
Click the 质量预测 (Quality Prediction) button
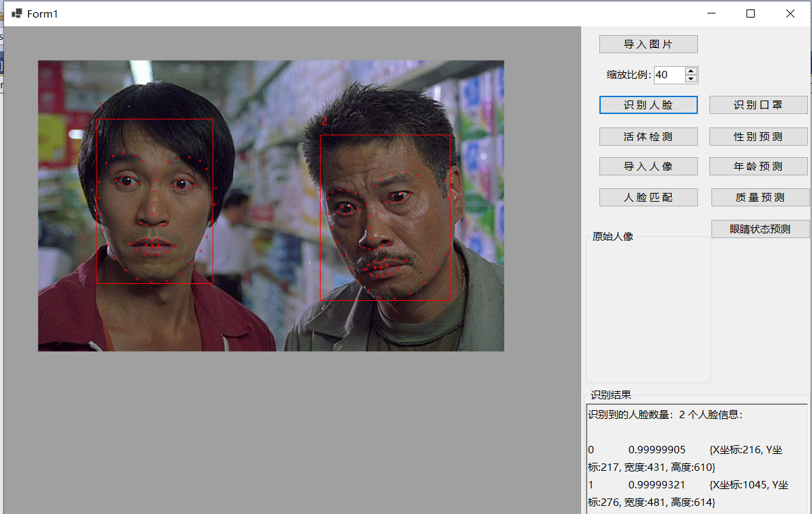759,197
